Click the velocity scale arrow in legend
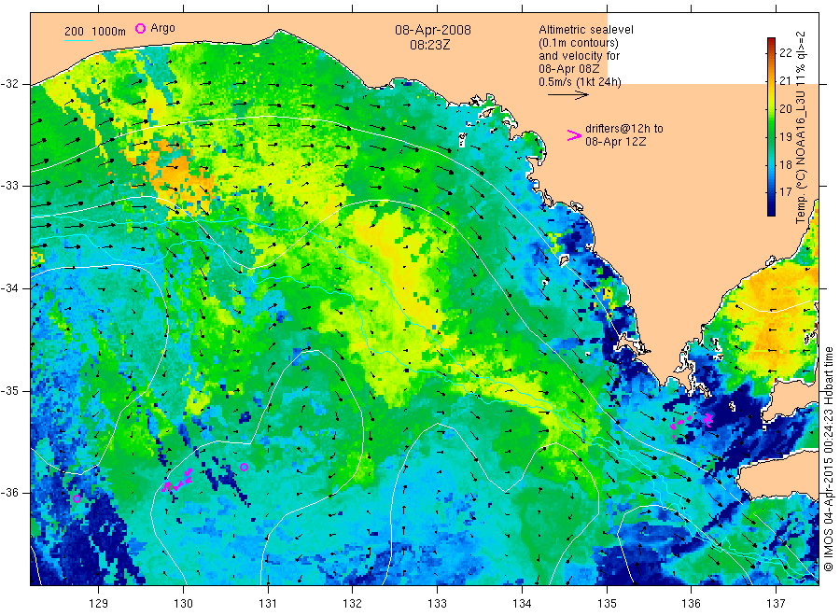 (568, 95)
